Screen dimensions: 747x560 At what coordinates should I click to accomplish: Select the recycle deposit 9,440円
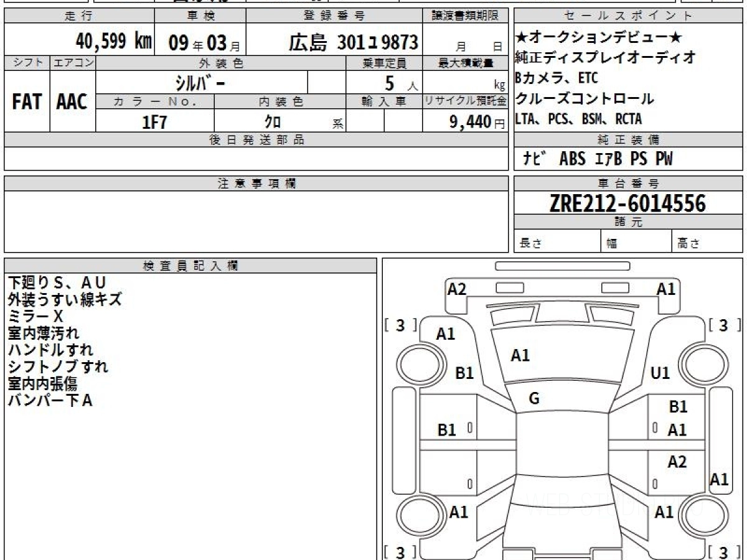(x=477, y=123)
